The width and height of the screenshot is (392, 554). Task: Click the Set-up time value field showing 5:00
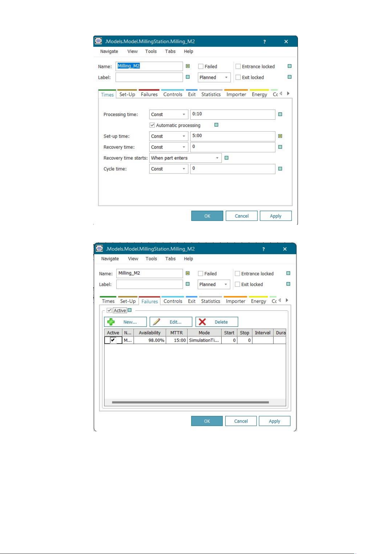tap(233, 136)
